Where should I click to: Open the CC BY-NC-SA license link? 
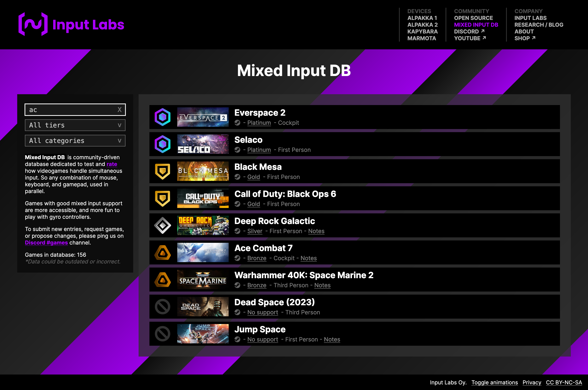[x=564, y=382]
